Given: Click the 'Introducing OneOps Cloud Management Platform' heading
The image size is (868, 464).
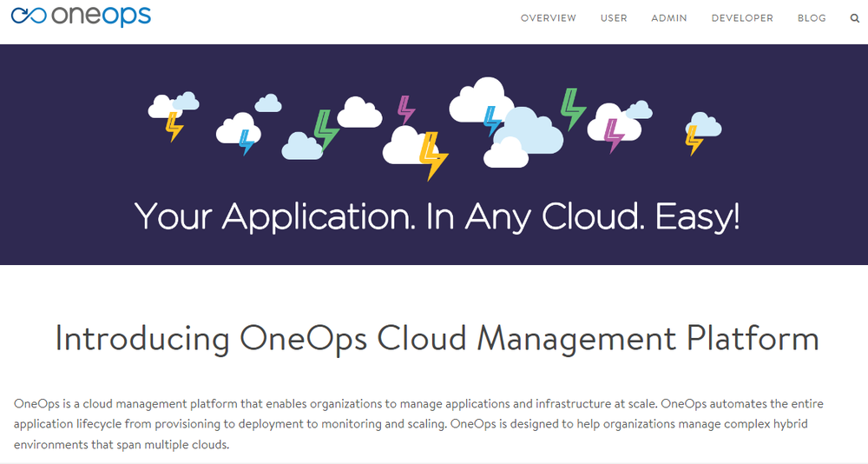Looking at the screenshot, I should click(437, 338).
